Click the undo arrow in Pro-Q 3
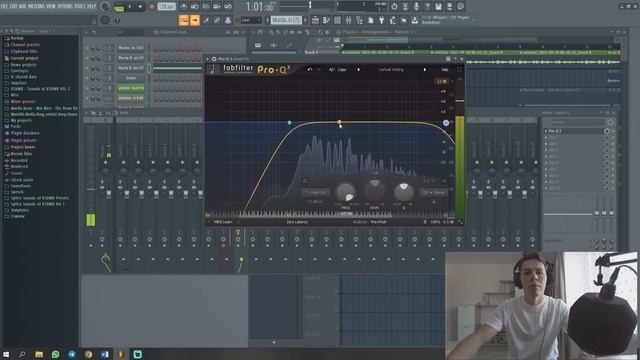Image resolution: width=640 pixels, height=360 pixels. [310, 70]
